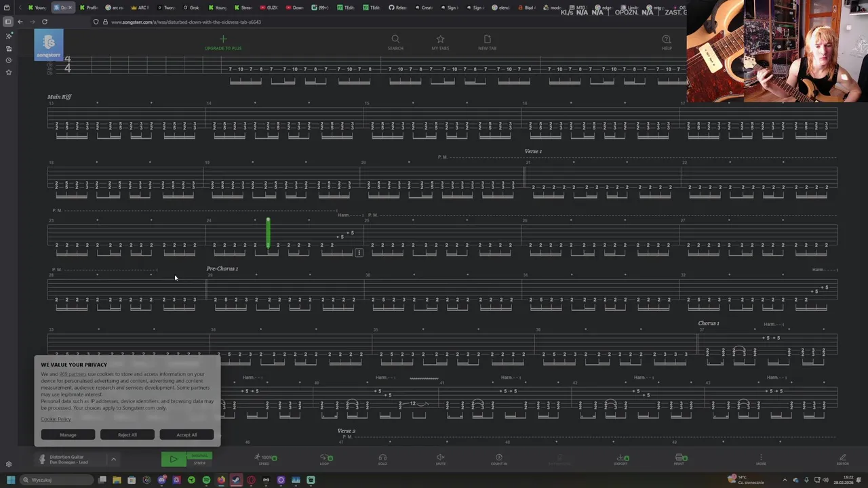
Task: Switch to the Profile browser tab
Action: (x=89, y=7)
